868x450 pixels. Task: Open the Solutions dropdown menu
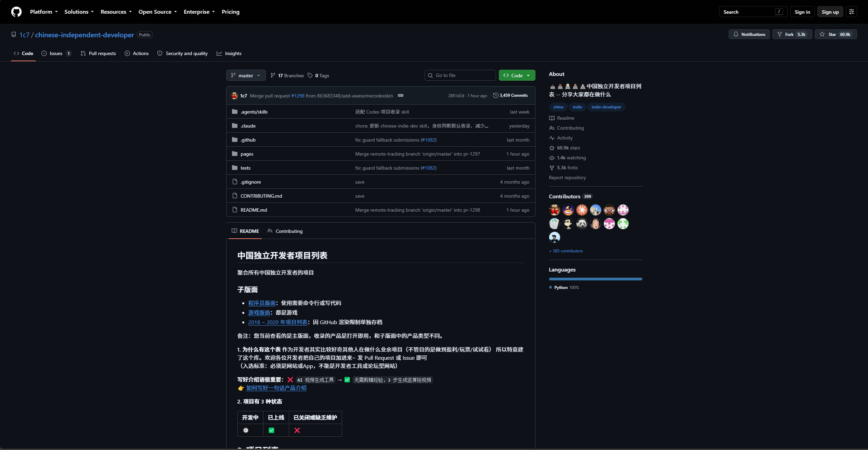pos(79,12)
